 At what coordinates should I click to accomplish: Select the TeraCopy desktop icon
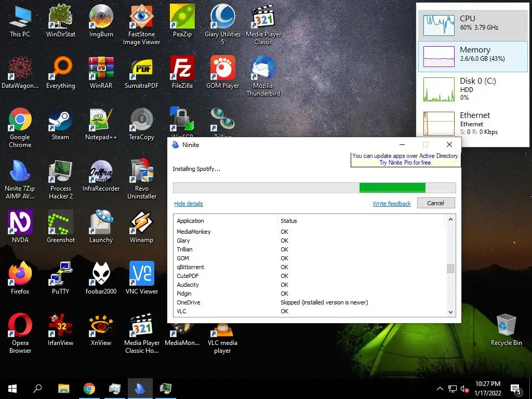141,124
